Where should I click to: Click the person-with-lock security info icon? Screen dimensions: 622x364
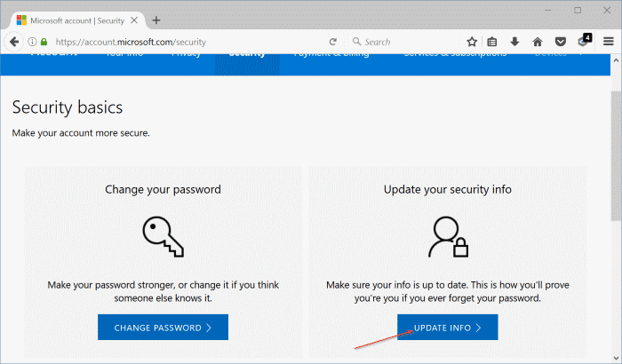coord(448,237)
